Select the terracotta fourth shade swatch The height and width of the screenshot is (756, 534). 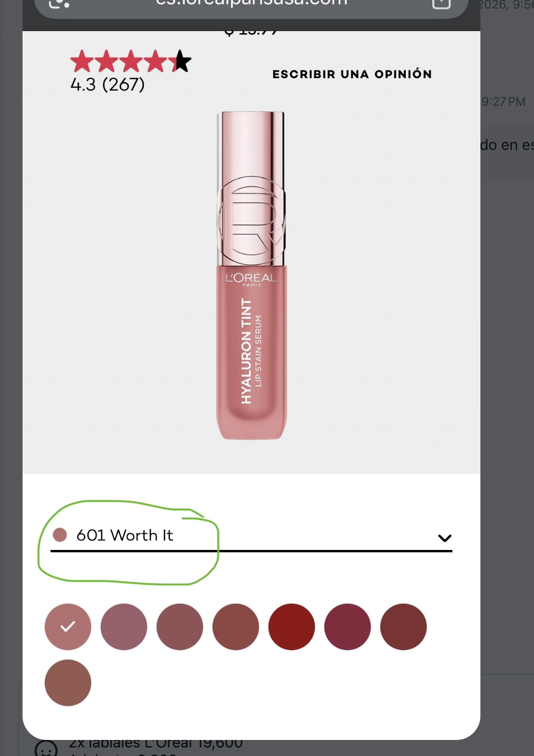[x=235, y=627]
